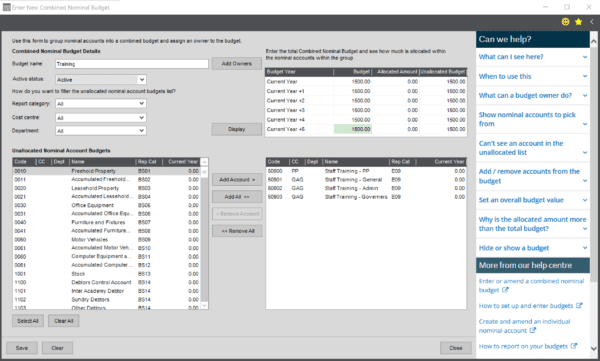Open the Active status dropdown
600x361 pixels.
(x=101, y=80)
